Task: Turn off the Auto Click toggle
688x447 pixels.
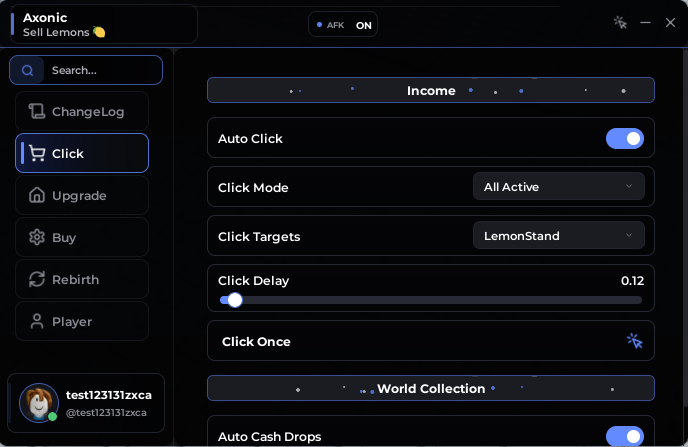Action: pyautogui.click(x=625, y=139)
